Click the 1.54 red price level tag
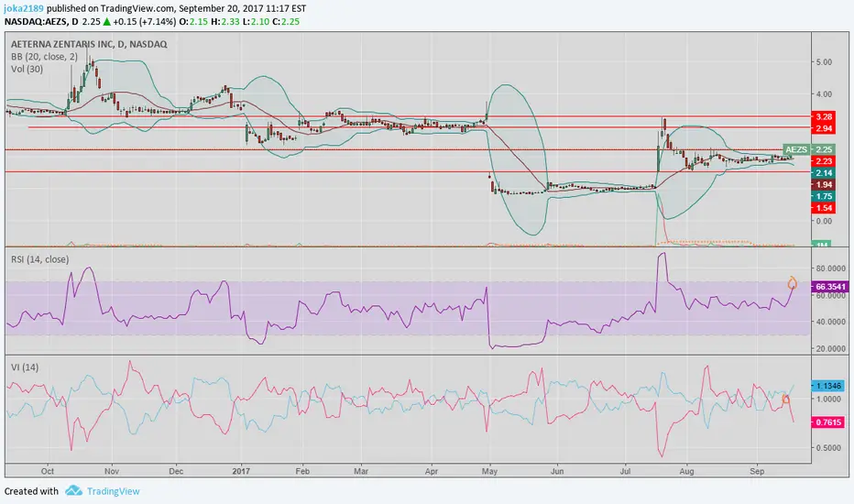Image resolution: width=854 pixels, height=504 pixels. tap(824, 208)
